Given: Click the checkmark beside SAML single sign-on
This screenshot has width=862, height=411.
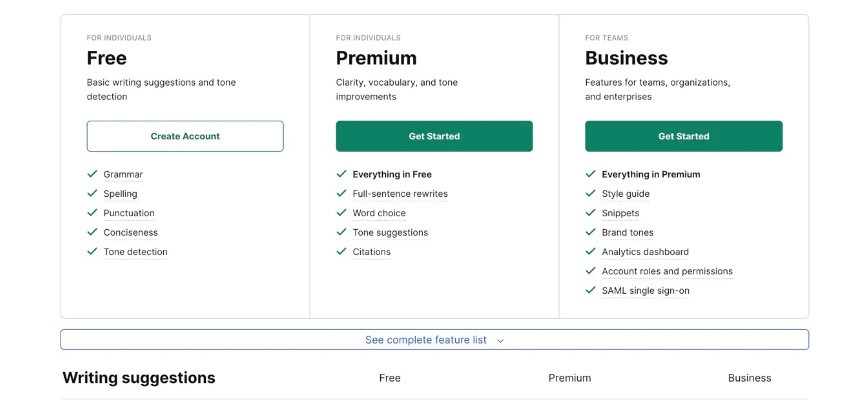Looking at the screenshot, I should (x=590, y=290).
